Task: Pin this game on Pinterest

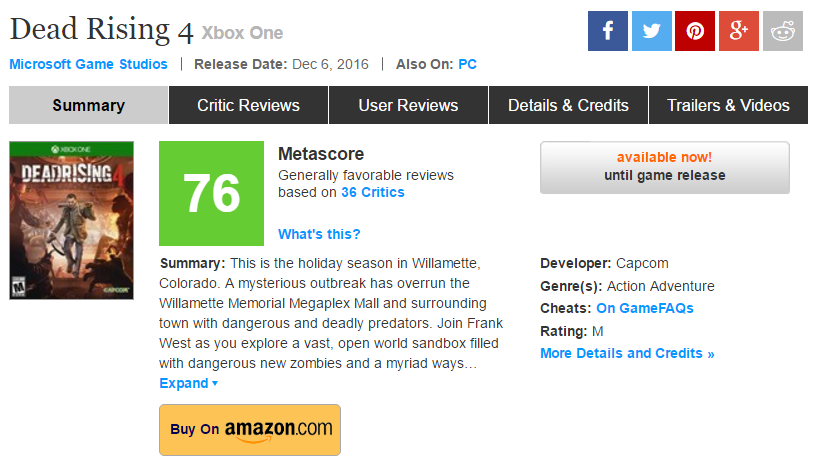Action: (695, 31)
